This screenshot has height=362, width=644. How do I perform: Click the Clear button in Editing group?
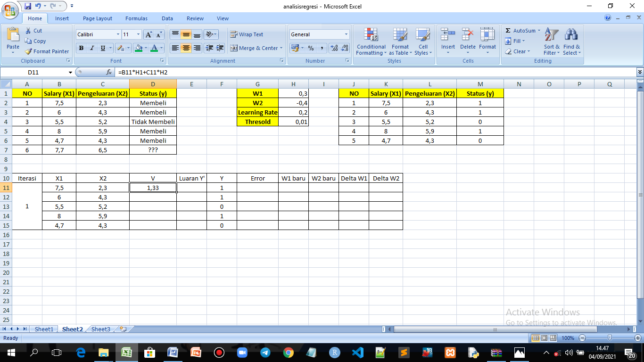(518, 51)
